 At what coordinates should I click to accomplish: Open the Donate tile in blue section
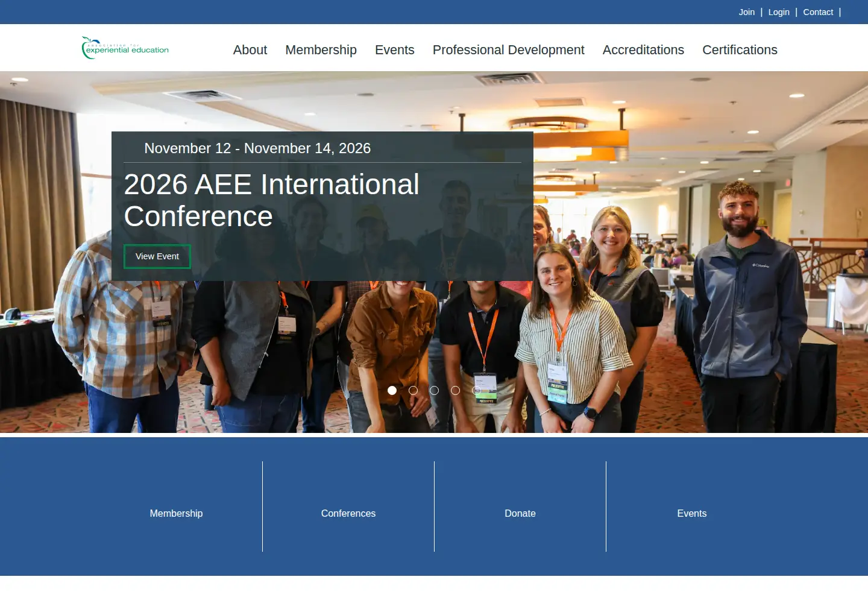pyautogui.click(x=520, y=513)
